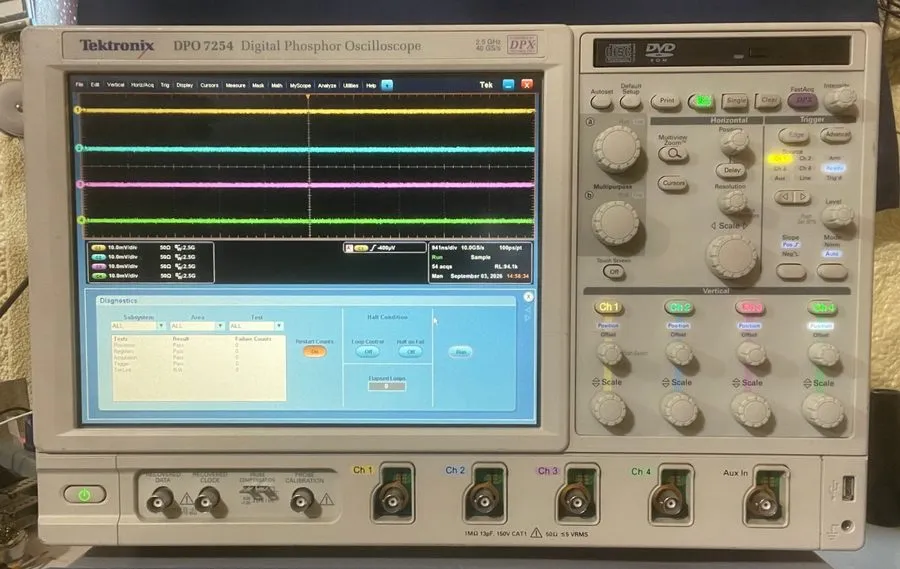This screenshot has width=900, height=569.
Task: Click the trigger source arrow selector button
Action: tap(793, 198)
